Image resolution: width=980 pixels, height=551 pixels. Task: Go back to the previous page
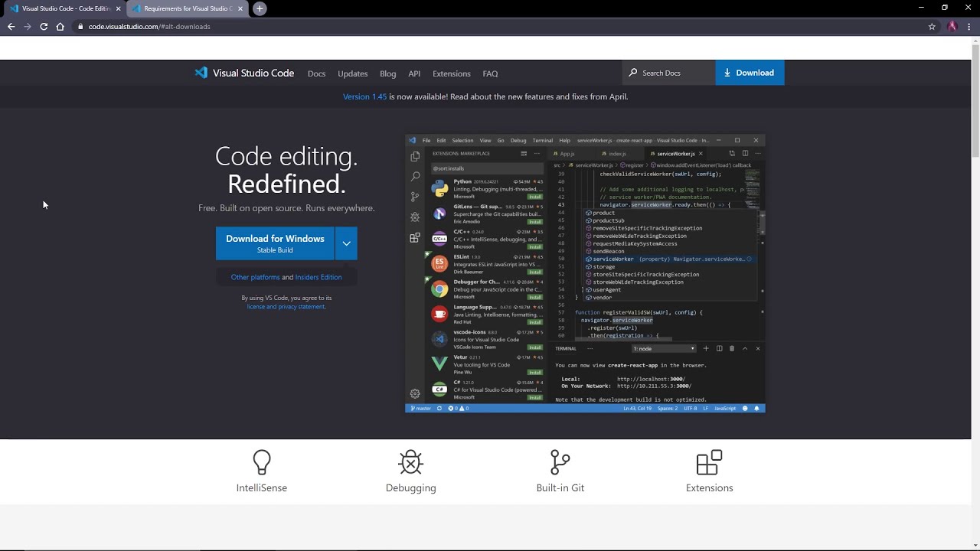[x=11, y=27]
